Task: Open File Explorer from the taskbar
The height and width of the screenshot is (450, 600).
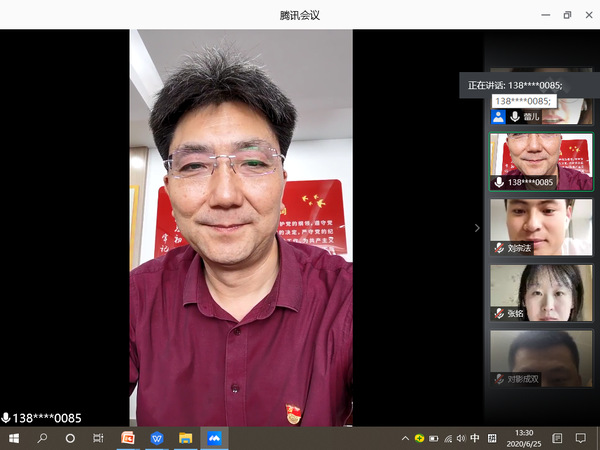Action: (x=185, y=438)
